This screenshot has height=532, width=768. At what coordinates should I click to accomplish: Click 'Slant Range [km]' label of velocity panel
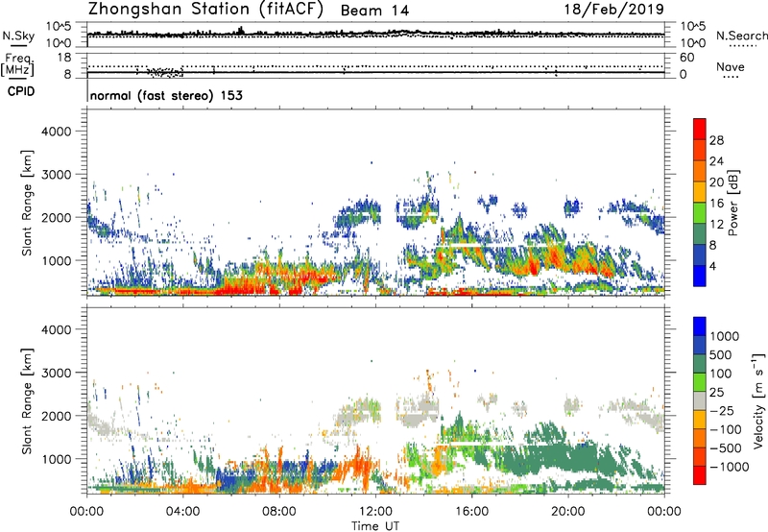27,400
